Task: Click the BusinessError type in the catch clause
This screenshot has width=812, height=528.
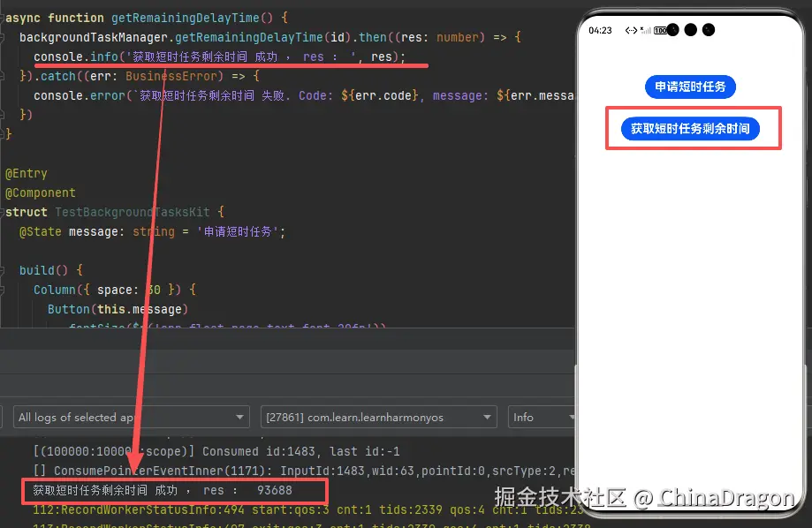Action: click(x=171, y=76)
